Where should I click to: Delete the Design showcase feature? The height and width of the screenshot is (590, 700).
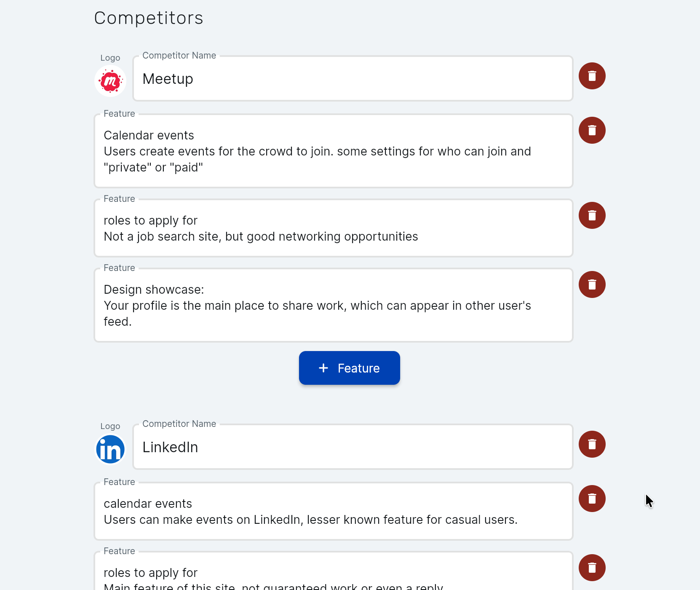click(x=592, y=285)
